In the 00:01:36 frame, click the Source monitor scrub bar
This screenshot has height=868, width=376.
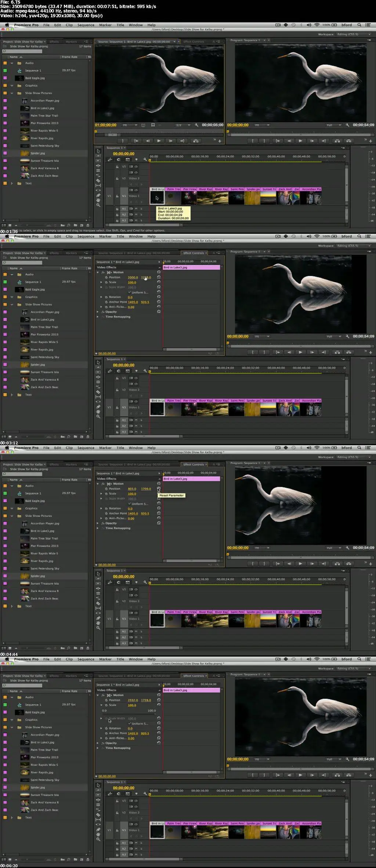(159, 131)
